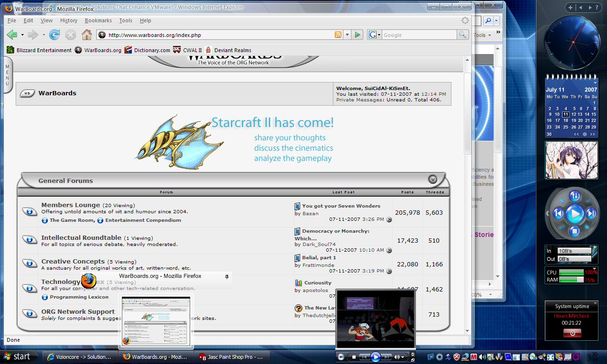The width and height of the screenshot is (607, 364).
Task: Select July 18 in the calendar widget
Action: point(566,120)
